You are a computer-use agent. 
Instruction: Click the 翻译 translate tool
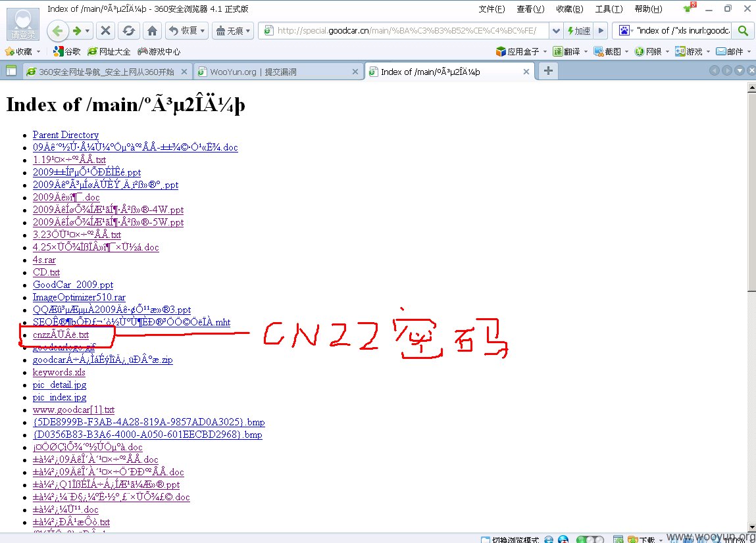coord(567,51)
